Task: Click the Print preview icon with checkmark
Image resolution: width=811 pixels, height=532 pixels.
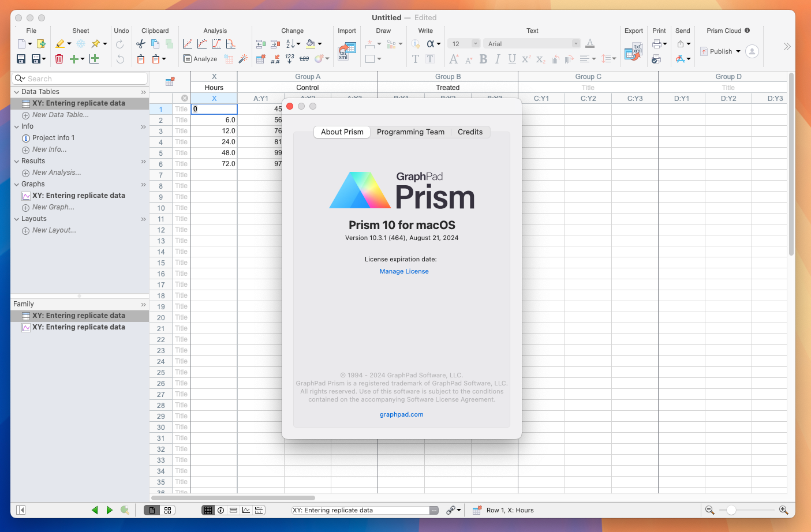Action: 656,59
